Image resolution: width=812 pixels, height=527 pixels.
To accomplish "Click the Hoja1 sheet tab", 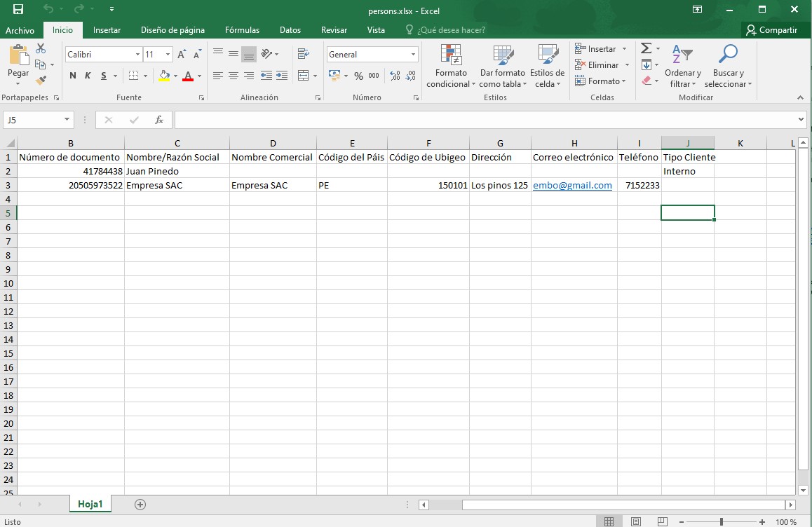I will coord(90,504).
